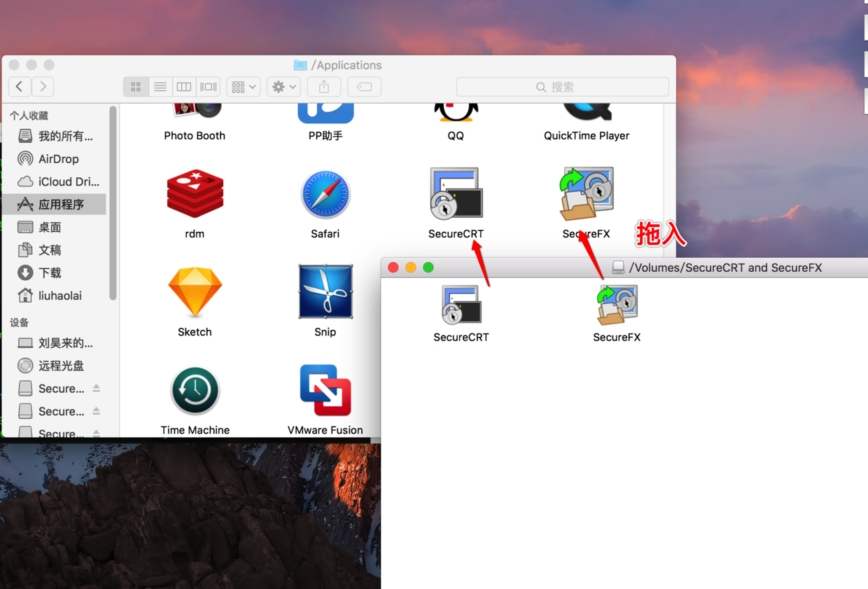The height and width of the screenshot is (589, 868).
Task: Select SecureFX icon in Volumes window
Action: [617, 305]
